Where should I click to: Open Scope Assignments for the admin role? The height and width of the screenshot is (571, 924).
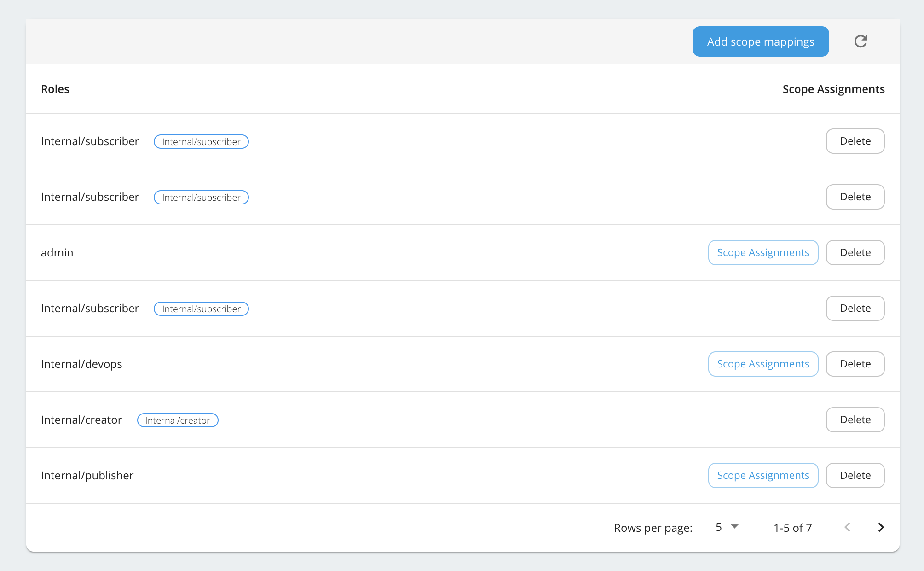(x=763, y=252)
